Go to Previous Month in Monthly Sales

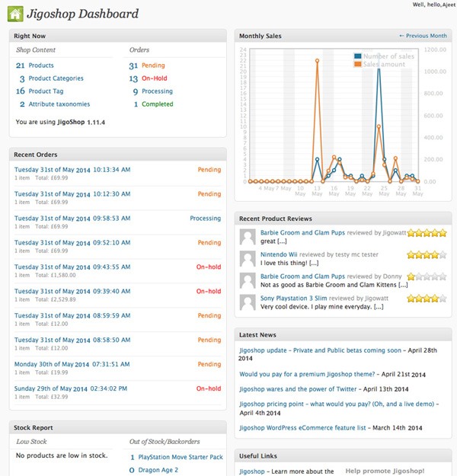click(423, 36)
